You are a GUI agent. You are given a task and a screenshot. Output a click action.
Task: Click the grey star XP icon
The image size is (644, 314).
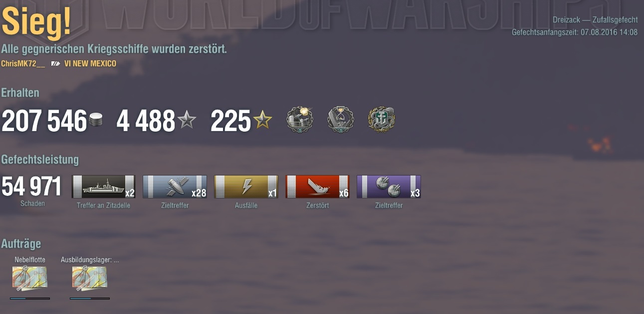point(187,121)
